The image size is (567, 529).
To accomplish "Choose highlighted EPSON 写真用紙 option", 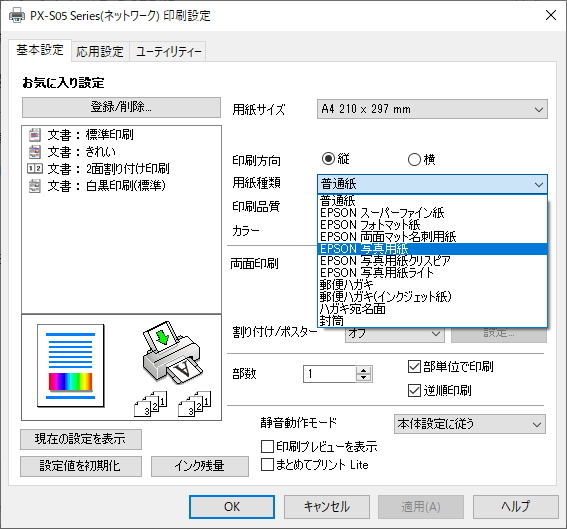I will coord(432,249).
